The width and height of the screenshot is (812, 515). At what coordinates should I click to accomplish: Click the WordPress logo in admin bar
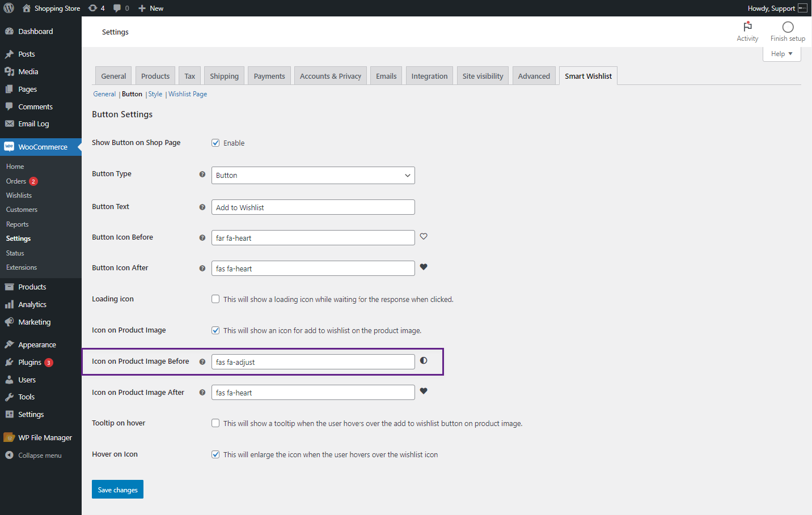click(9, 8)
